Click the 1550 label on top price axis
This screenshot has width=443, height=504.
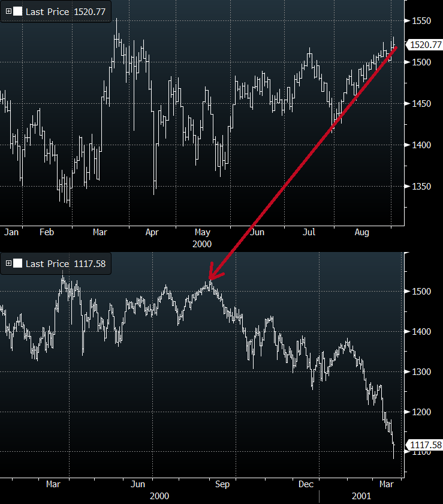[x=421, y=21]
